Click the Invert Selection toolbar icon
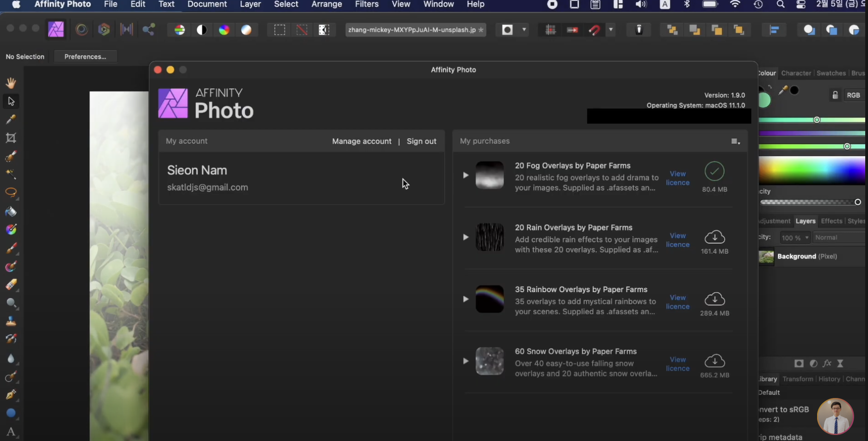Screen dimensions: 868x441 click(x=324, y=30)
